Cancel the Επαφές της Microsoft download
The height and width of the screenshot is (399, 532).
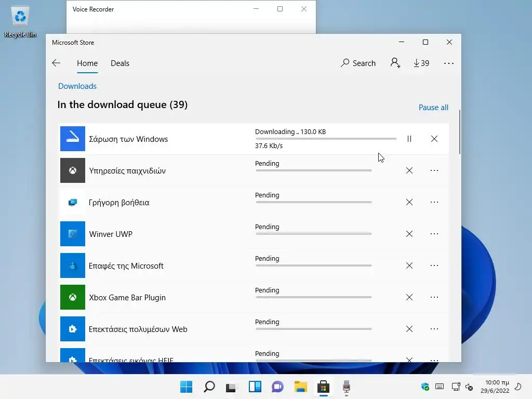409,265
